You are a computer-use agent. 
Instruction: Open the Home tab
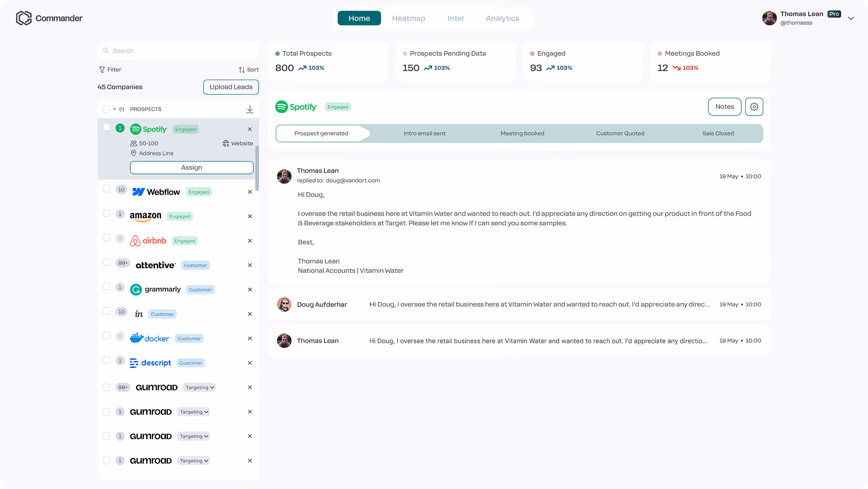coord(359,18)
